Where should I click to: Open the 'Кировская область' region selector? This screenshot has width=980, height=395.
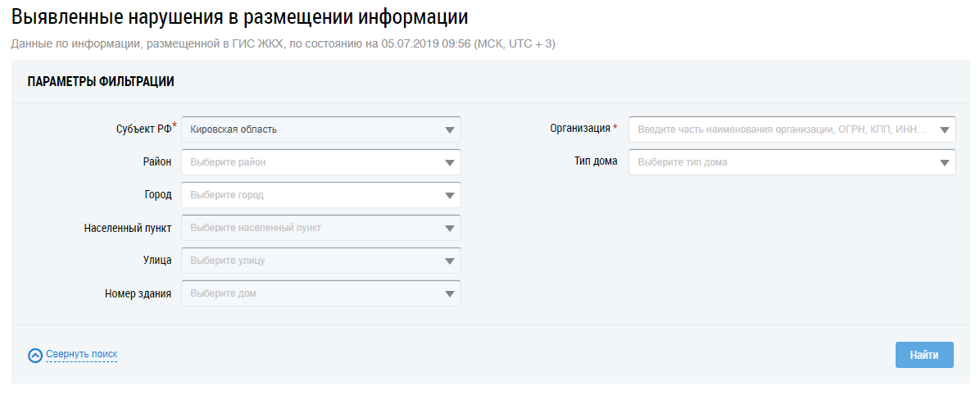[x=311, y=129]
